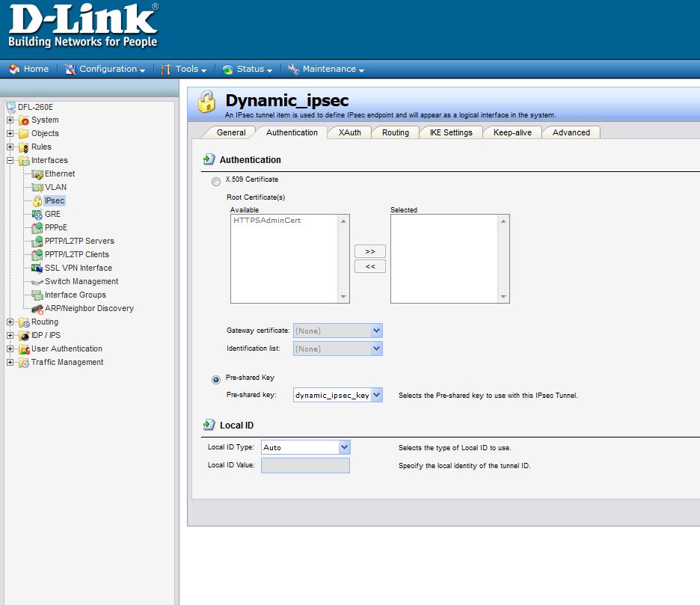Open the XAuth tab

tap(349, 132)
